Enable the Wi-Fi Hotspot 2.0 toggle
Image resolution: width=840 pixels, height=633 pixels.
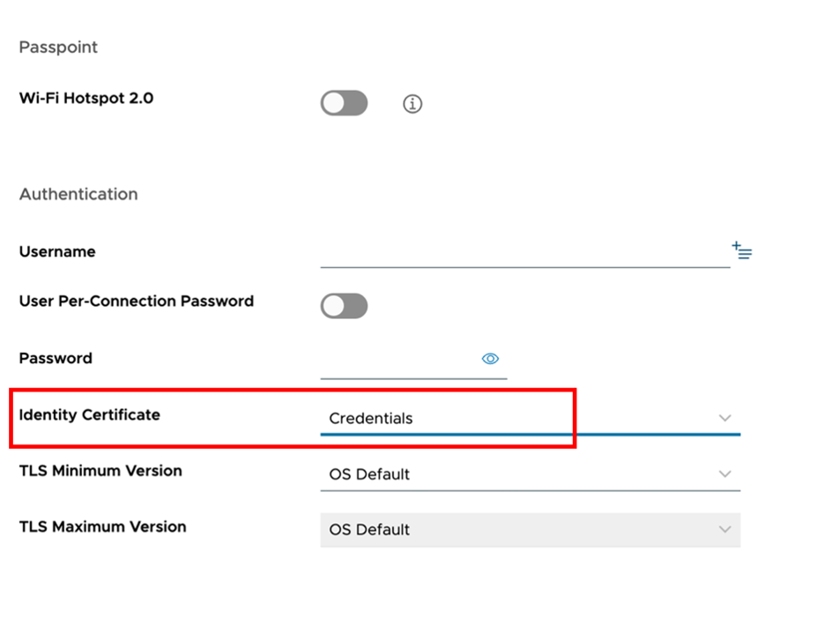(344, 104)
